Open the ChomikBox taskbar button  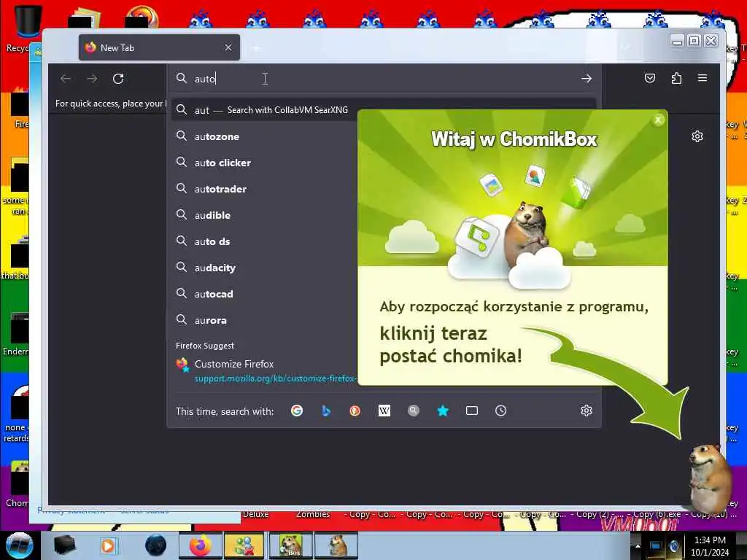click(x=291, y=545)
